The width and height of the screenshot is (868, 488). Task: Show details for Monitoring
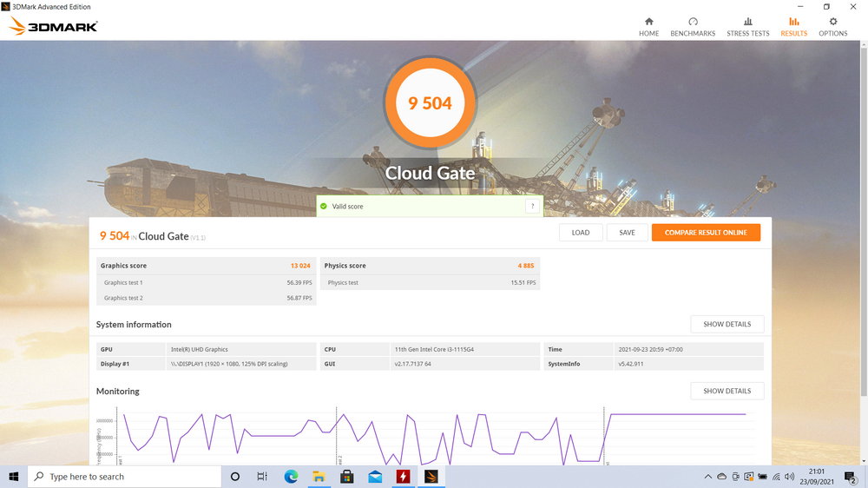coord(727,391)
